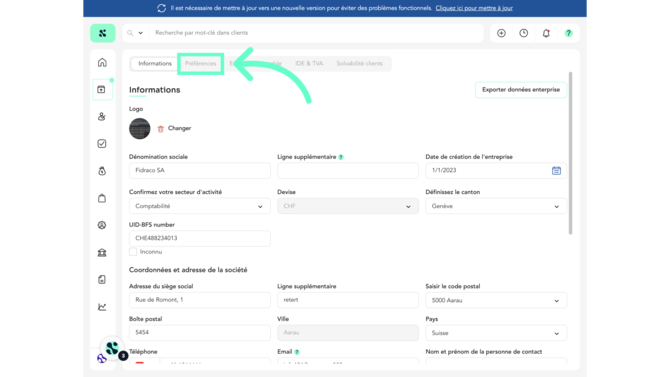
Task: Open the secteur d'activité dropdown showing Comptabilité
Action: pos(200,206)
